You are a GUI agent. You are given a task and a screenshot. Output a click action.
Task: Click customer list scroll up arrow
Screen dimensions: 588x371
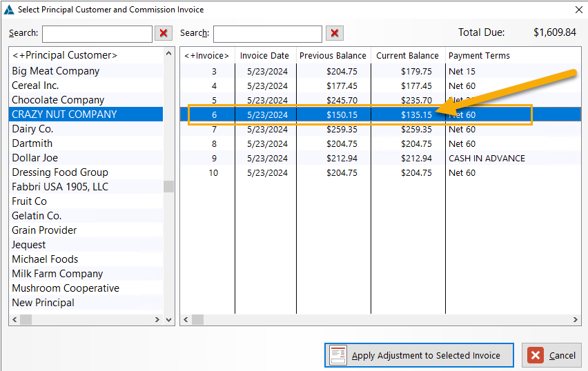(169, 54)
